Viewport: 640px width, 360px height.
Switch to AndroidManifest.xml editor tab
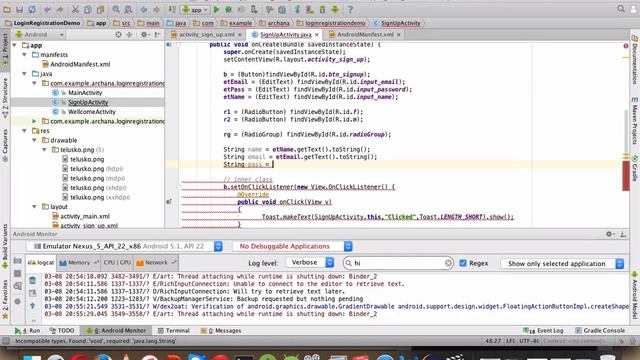click(x=365, y=35)
